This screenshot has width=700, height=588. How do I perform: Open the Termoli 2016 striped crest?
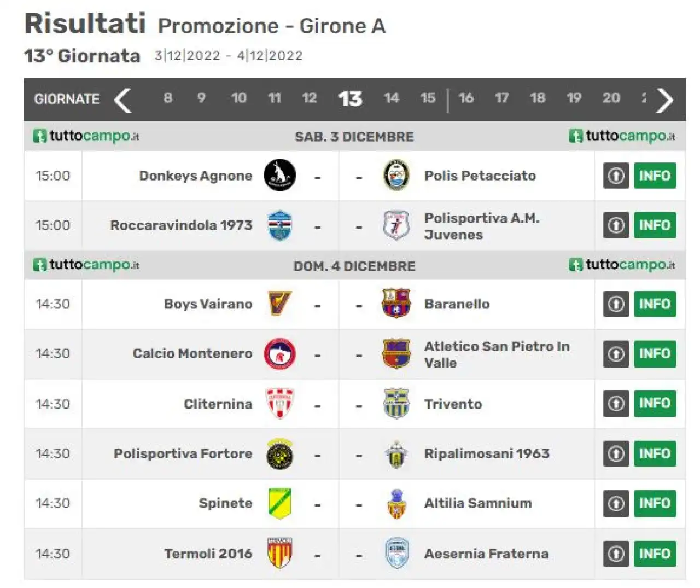[279, 553]
